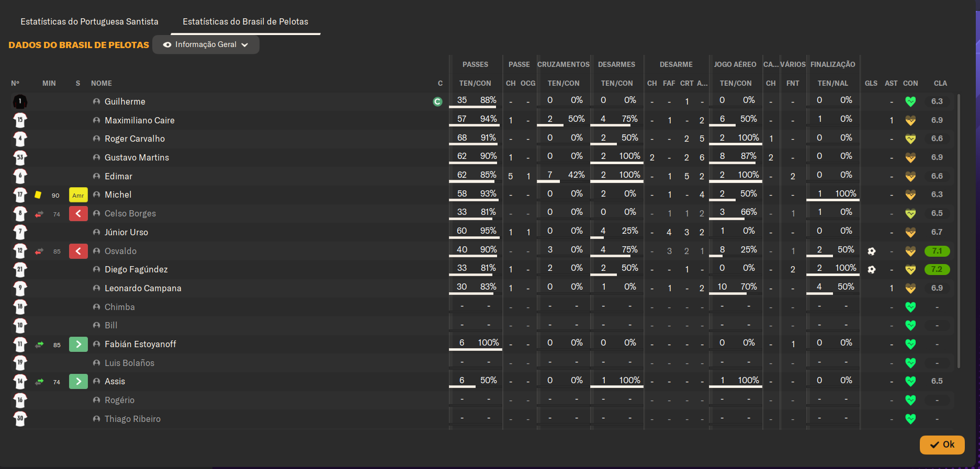This screenshot has height=469, width=980.
Task: Click Leonardo Campana's 70% aerial value
Action: 749,287
